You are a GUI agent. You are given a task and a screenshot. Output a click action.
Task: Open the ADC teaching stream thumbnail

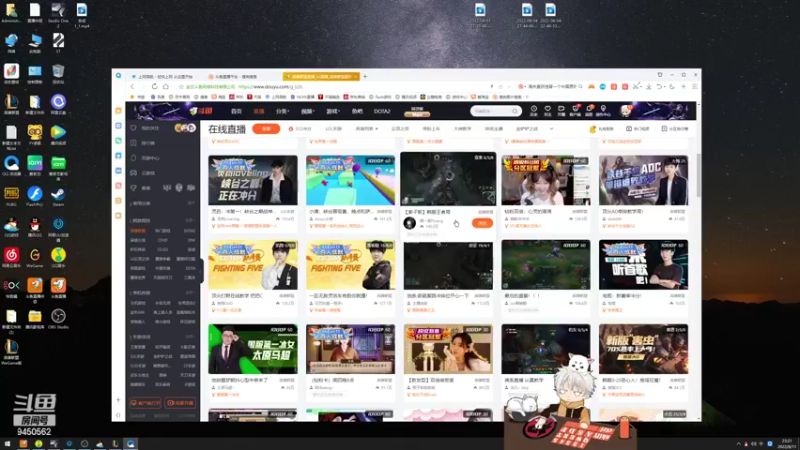pyautogui.click(x=643, y=180)
